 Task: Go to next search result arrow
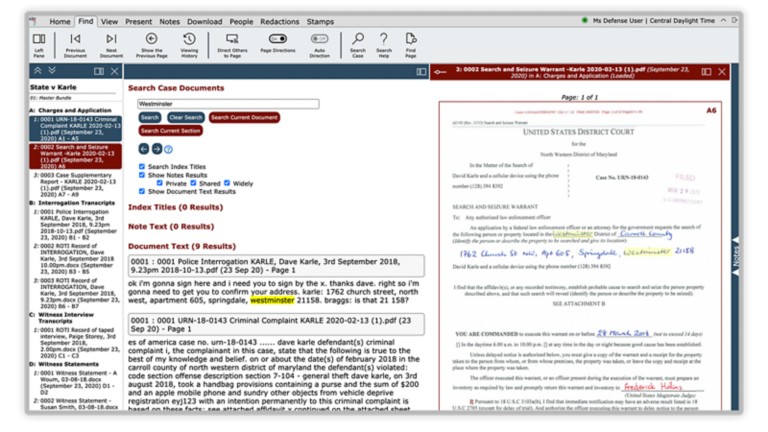coord(157,149)
